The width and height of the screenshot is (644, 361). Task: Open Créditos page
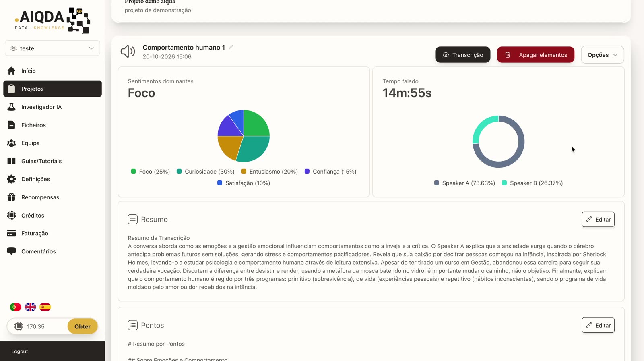click(x=52, y=215)
